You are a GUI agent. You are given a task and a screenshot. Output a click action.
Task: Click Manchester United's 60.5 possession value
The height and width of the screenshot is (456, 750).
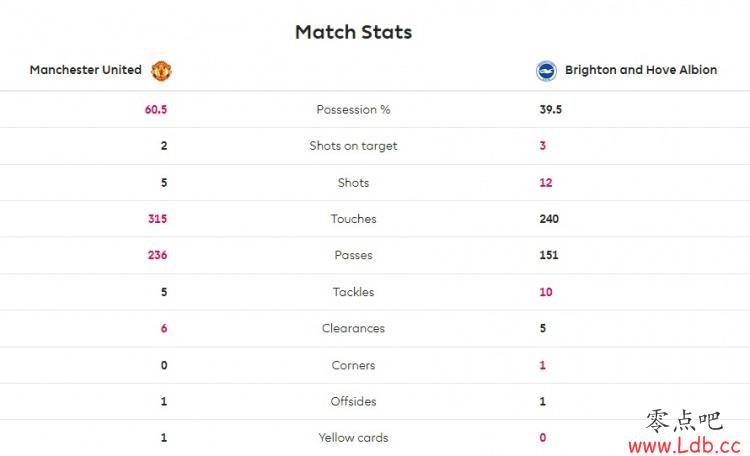tap(156, 110)
